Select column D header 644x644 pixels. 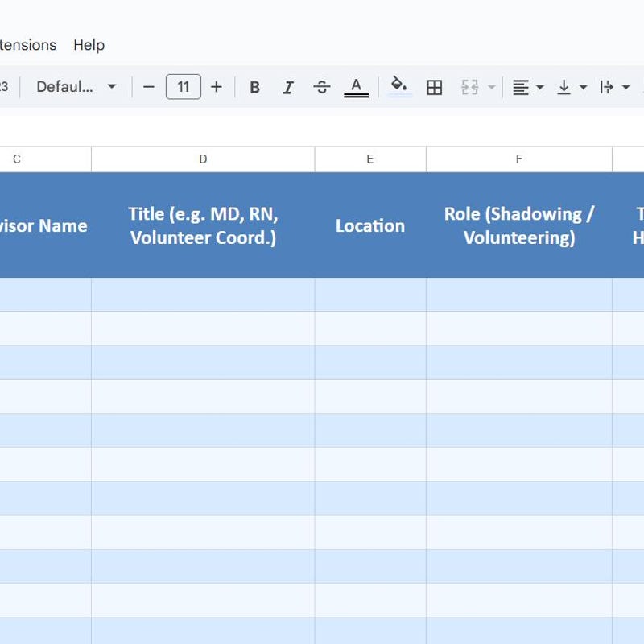pos(203,159)
